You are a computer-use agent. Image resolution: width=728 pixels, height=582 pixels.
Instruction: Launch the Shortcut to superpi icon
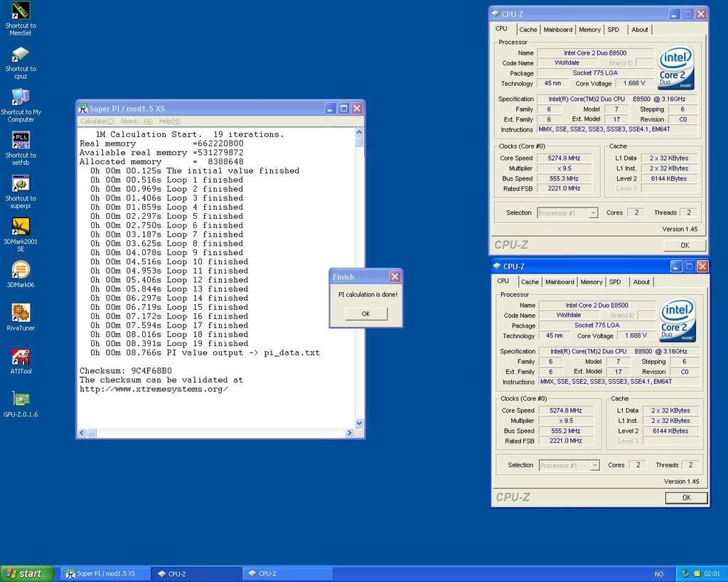tap(21, 192)
